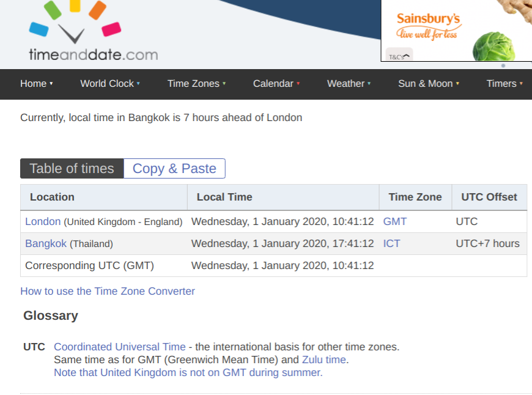
Task: Open the London location link
Action: (x=43, y=221)
